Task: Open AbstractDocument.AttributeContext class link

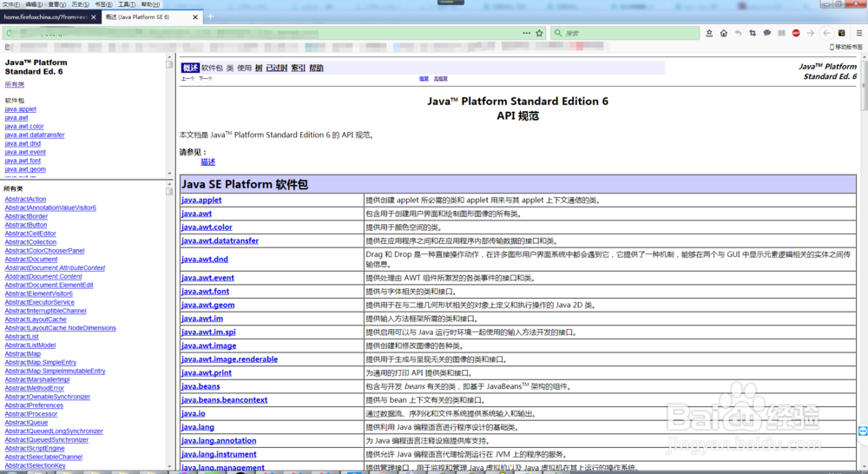Action: 55,267
